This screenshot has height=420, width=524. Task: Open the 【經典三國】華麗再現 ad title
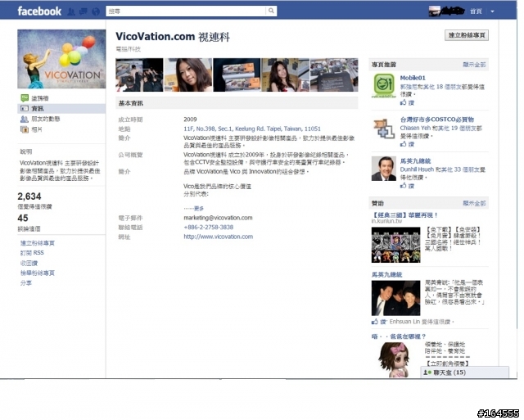(x=404, y=215)
